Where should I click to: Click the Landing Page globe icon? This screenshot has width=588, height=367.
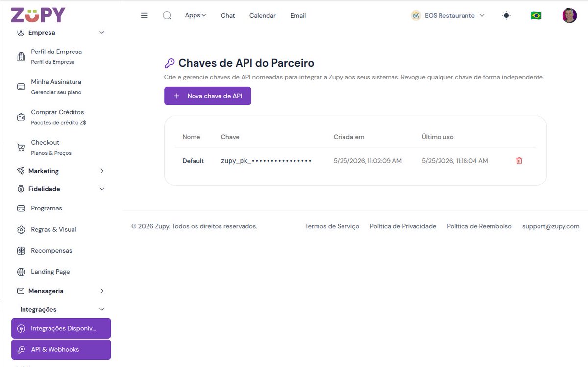point(21,272)
